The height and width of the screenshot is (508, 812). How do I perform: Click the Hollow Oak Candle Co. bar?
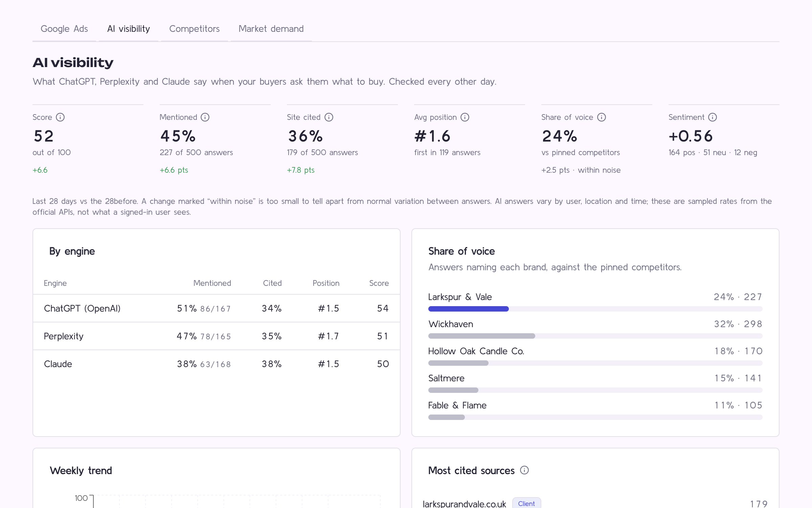pyautogui.click(x=595, y=363)
